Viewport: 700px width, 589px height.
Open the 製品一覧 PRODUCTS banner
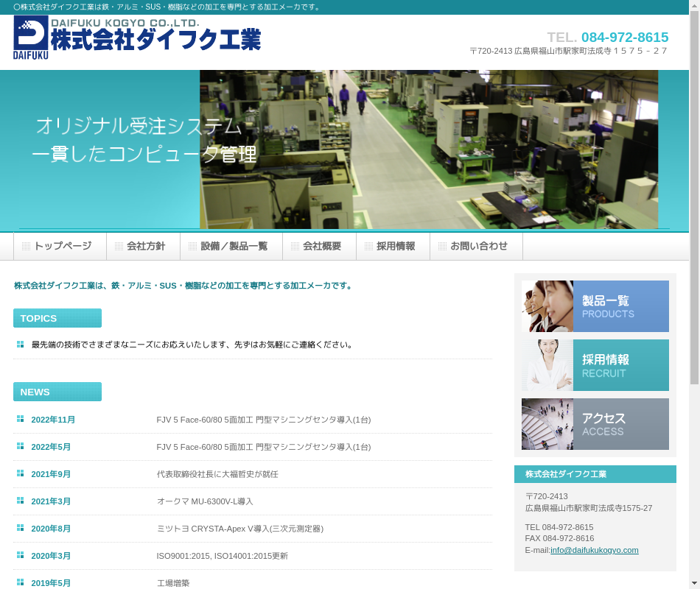tap(595, 306)
